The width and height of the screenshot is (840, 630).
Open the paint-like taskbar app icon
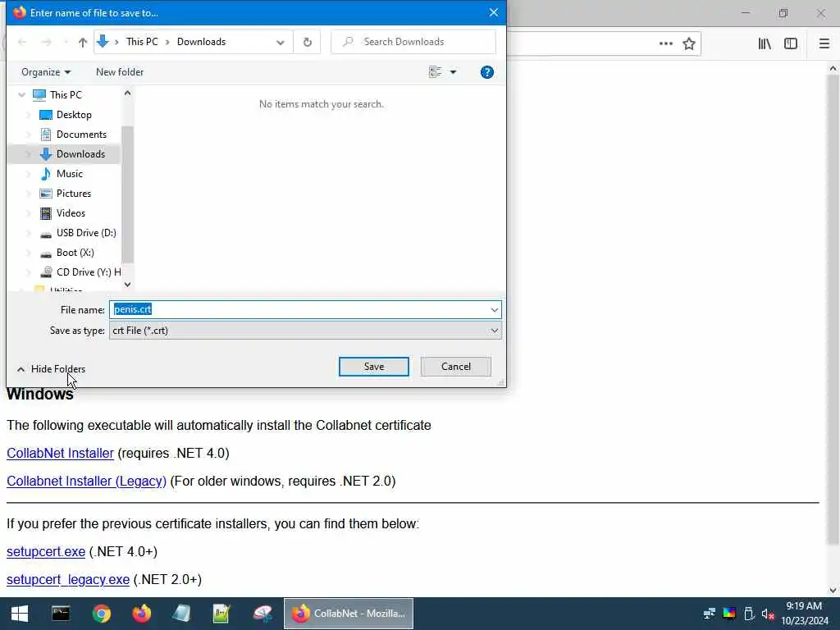(262, 614)
